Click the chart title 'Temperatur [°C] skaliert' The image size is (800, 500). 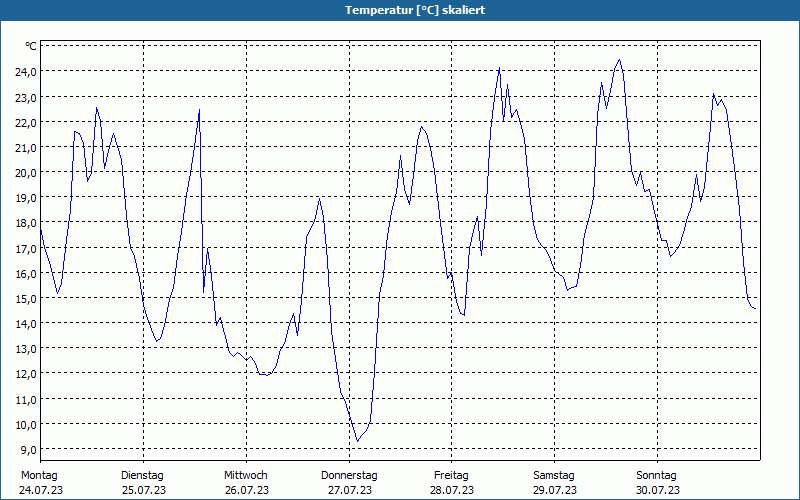click(415, 10)
